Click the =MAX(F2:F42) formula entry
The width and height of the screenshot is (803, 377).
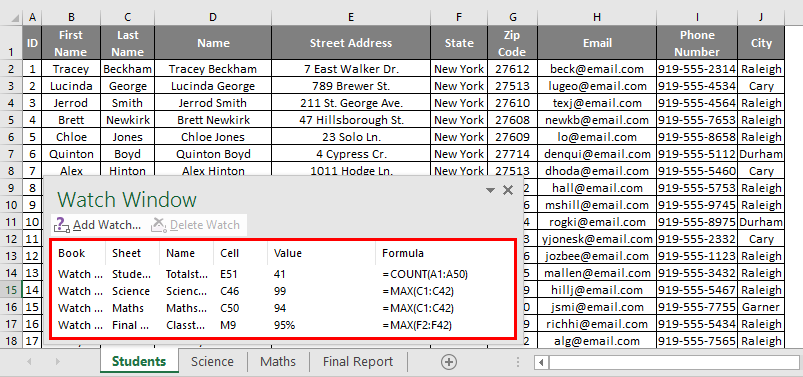[417, 325]
